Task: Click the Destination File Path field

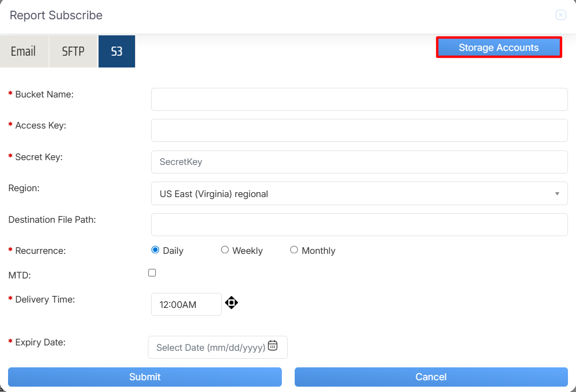Action: pyautogui.click(x=359, y=225)
